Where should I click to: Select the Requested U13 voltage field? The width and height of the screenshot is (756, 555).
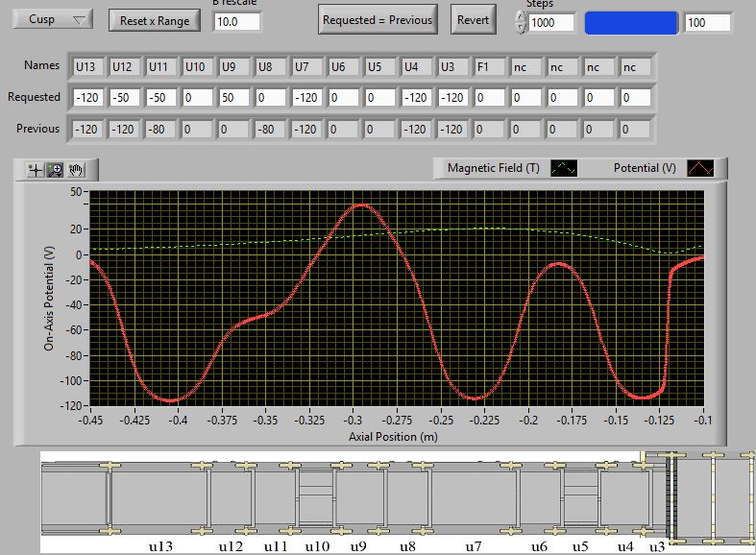tap(88, 97)
